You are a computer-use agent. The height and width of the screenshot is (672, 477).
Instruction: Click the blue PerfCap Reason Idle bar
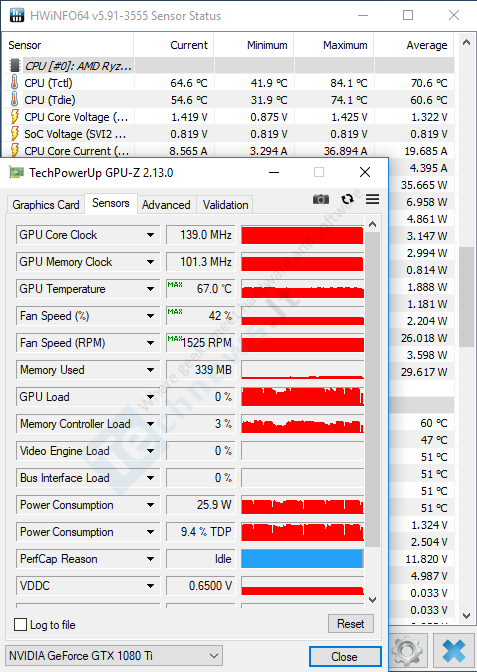pos(302,559)
